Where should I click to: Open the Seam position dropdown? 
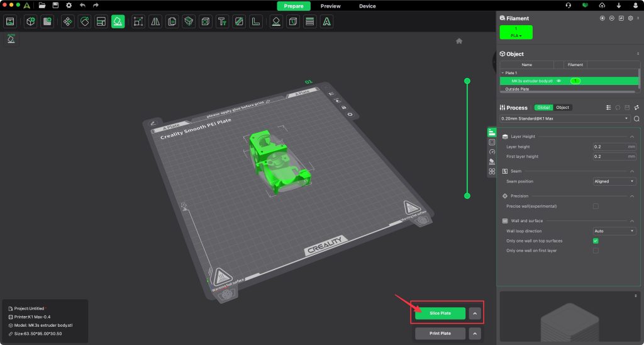614,181
